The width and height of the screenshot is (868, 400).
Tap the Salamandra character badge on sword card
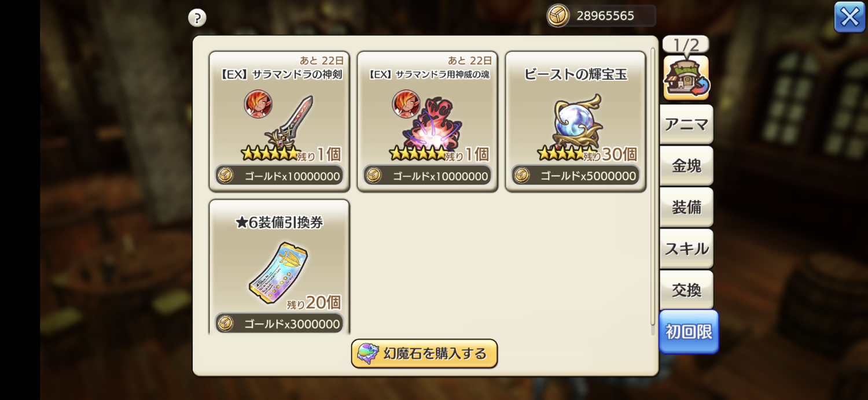point(258,104)
